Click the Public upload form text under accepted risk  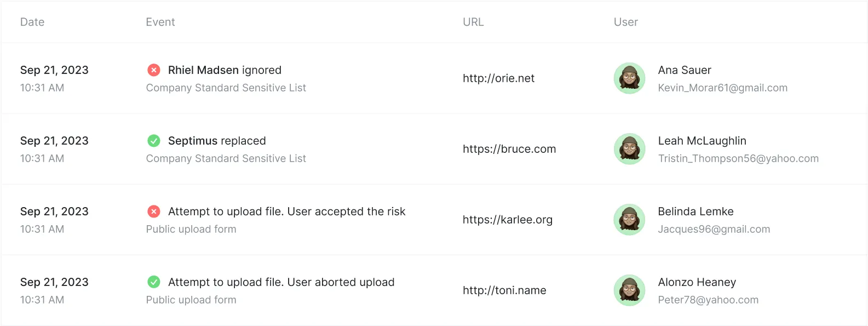point(191,229)
